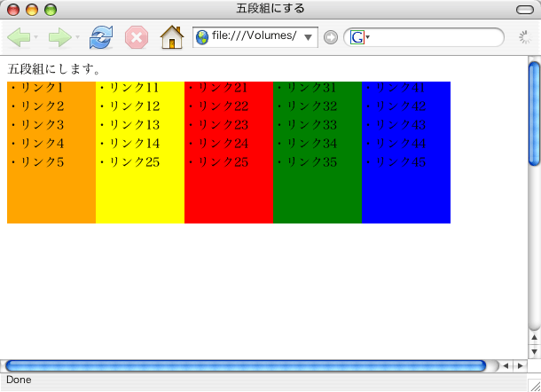
Task: Click the Forward arrow button
Action: 59,38
